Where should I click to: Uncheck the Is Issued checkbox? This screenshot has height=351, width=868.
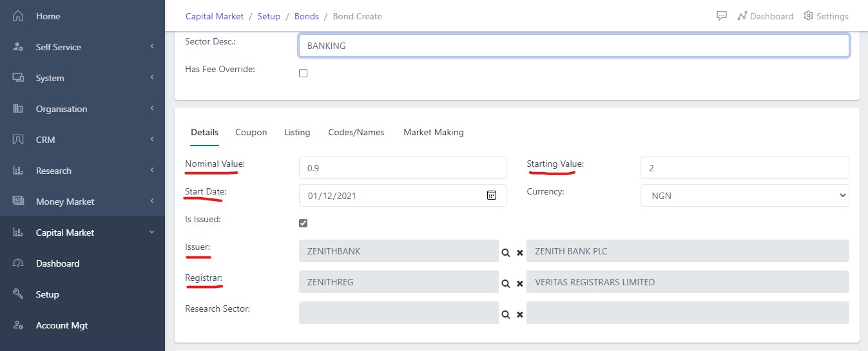coord(304,223)
